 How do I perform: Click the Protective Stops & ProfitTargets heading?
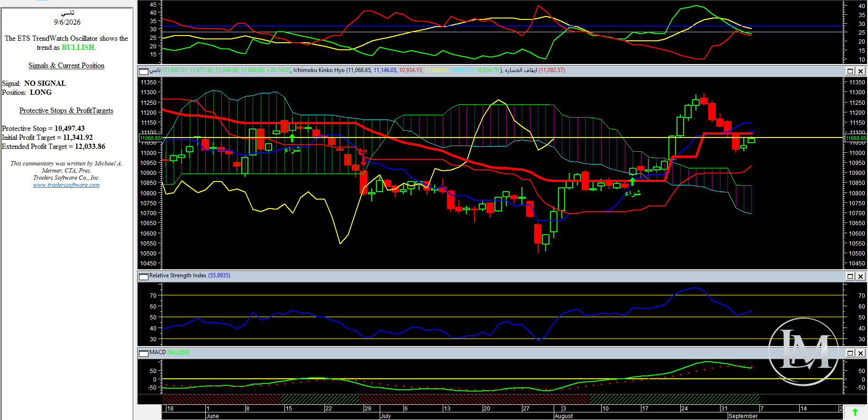coord(66,110)
